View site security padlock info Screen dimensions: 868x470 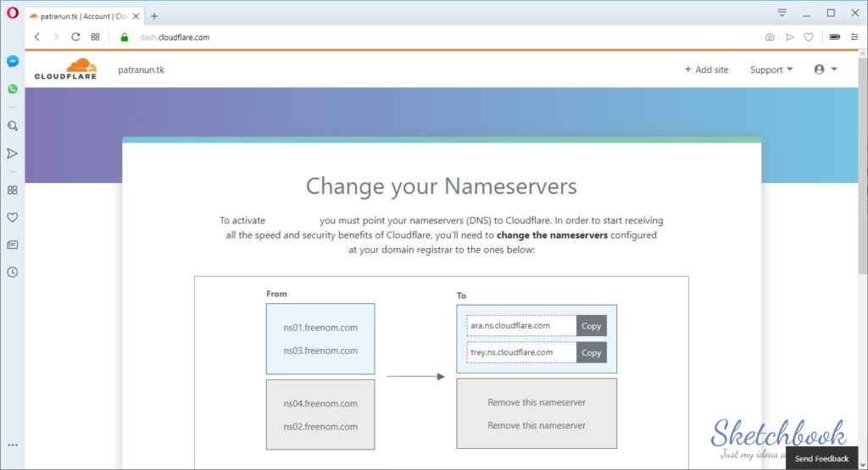point(125,37)
